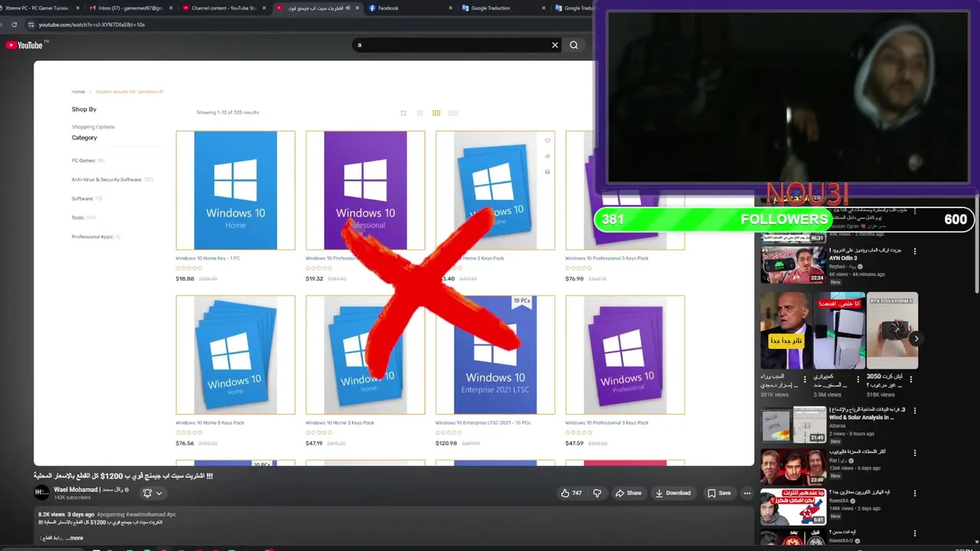Click the Windows 10 Enterprise 2021 LTSC product
The image size is (980, 551).
[495, 355]
